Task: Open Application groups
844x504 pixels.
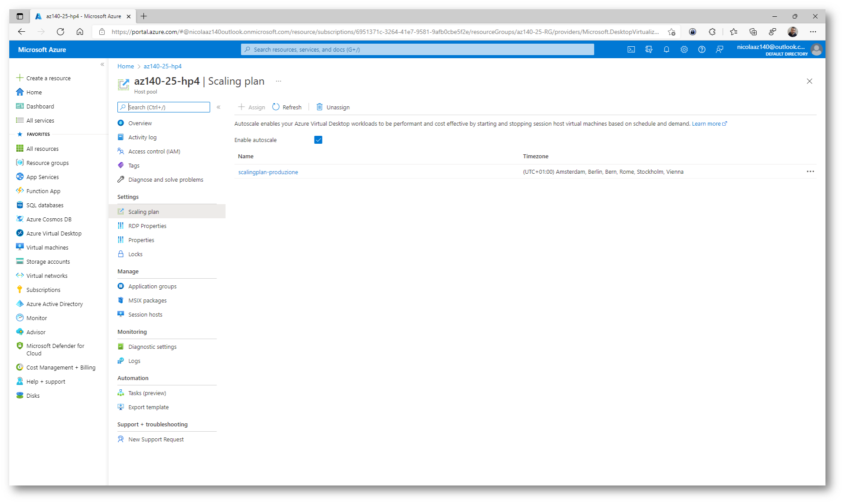Action: [152, 286]
